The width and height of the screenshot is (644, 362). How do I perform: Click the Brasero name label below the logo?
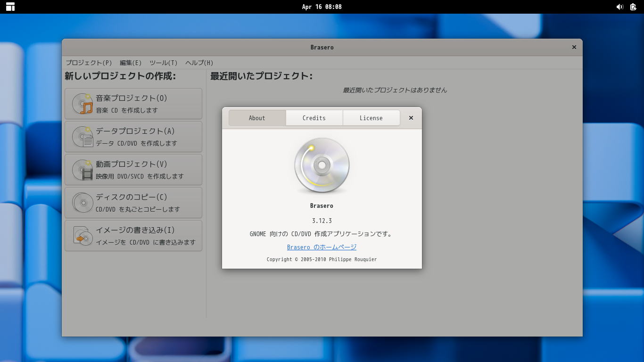[x=322, y=206]
